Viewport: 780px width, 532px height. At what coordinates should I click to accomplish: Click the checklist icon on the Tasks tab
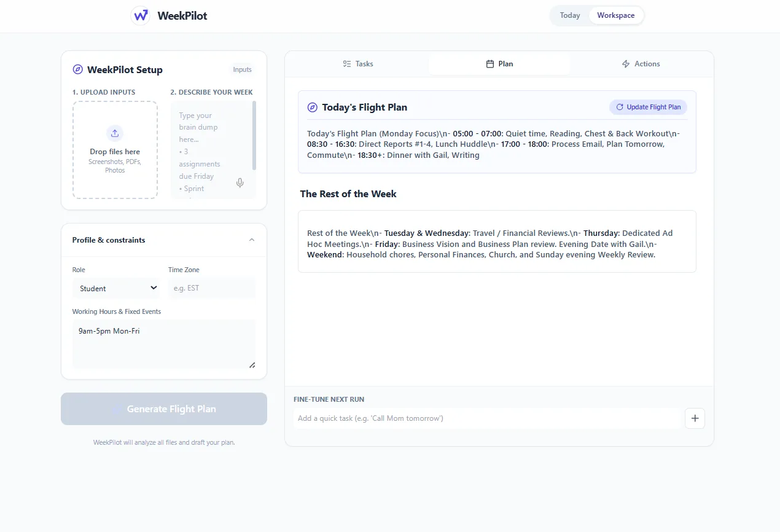pyautogui.click(x=347, y=64)
